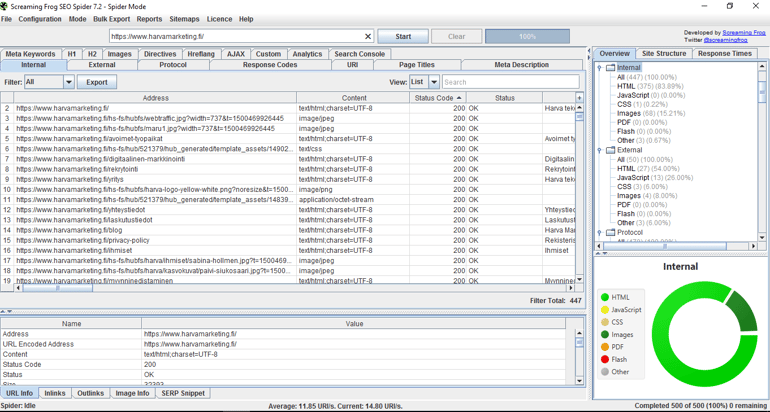770x412 pixels.
Task: Open the Inlinks bottom tab
Action: click(x=55, y=393)
